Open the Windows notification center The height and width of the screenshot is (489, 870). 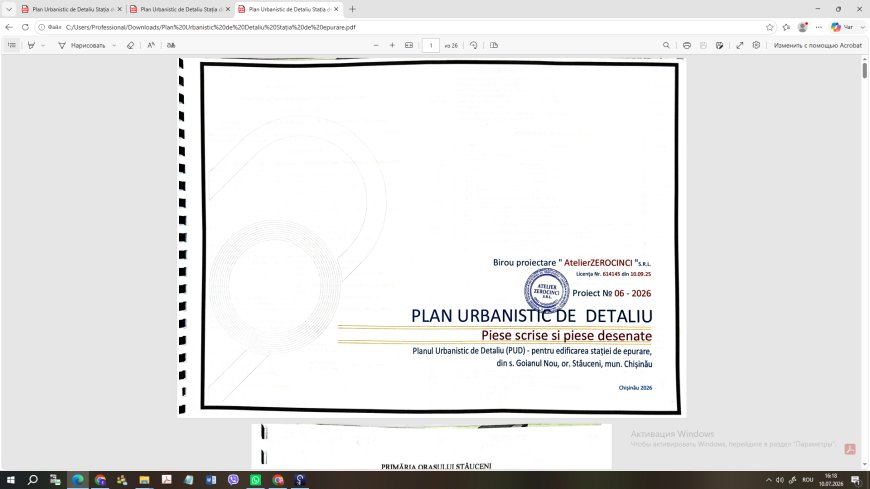pos(856,480)
